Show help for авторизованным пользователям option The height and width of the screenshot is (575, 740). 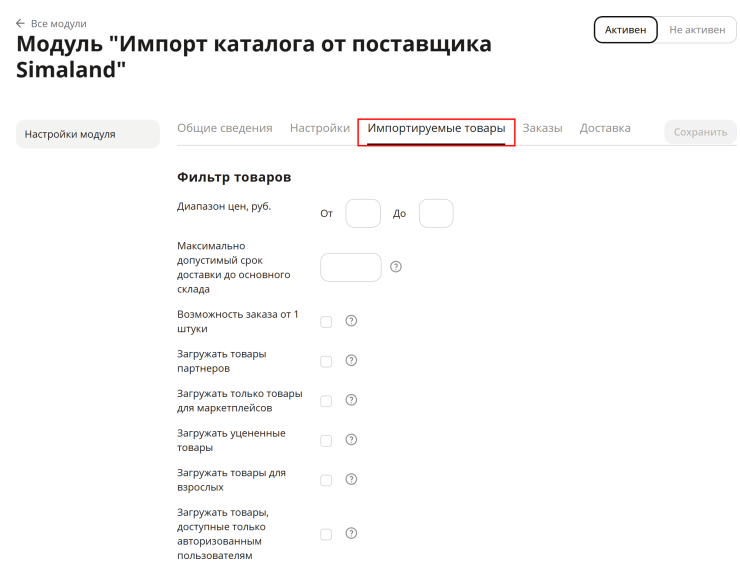351,533
